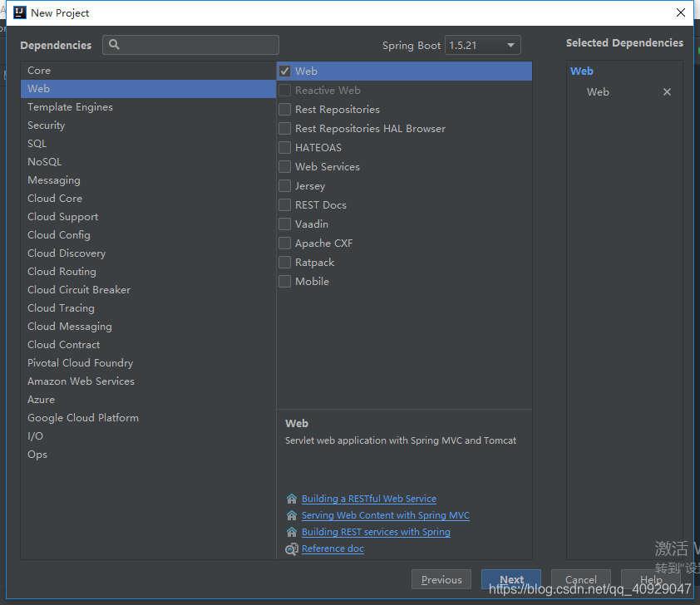
Task: Select the Template Engines category
Action: click(148, 107)
